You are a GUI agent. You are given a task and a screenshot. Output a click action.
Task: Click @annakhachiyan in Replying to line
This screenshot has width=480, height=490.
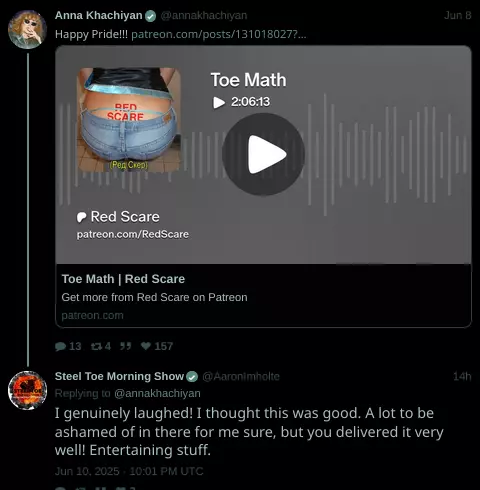point(157,393)
